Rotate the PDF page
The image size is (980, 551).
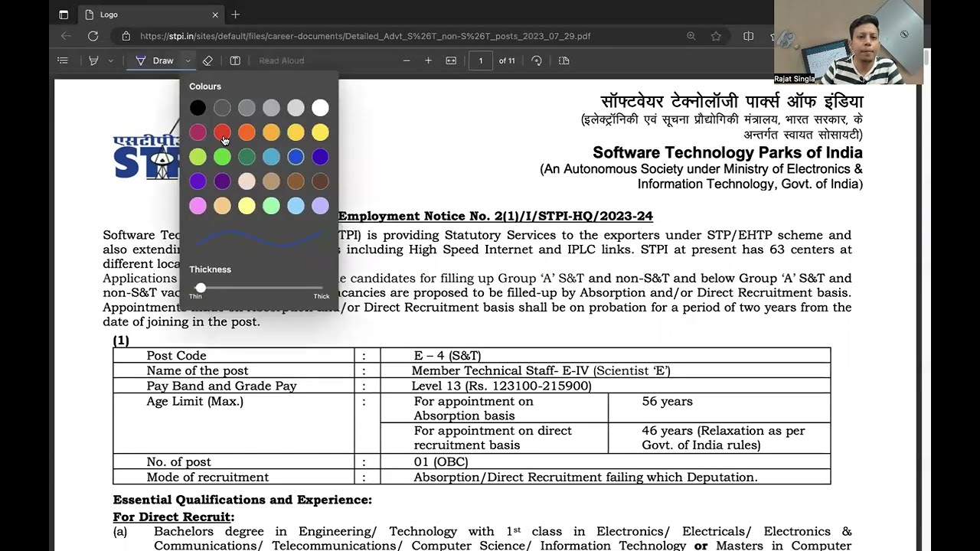[x=537, y=60]
